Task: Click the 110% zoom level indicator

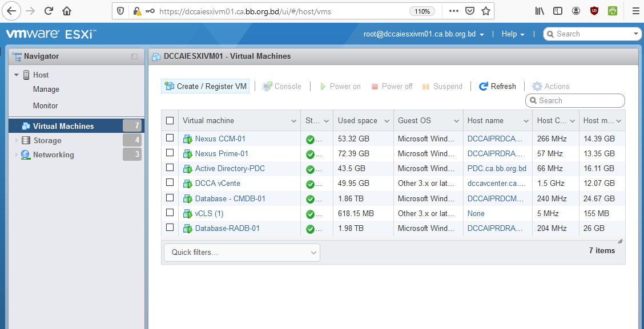Action: pyautogui.click(x=422, y=11)
